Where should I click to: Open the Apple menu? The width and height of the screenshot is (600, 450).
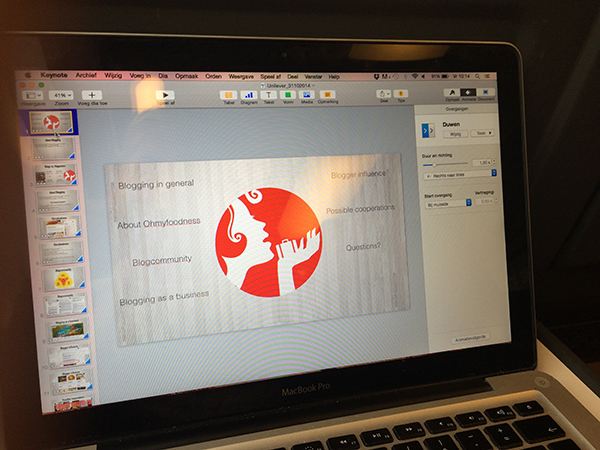(28, 75)
